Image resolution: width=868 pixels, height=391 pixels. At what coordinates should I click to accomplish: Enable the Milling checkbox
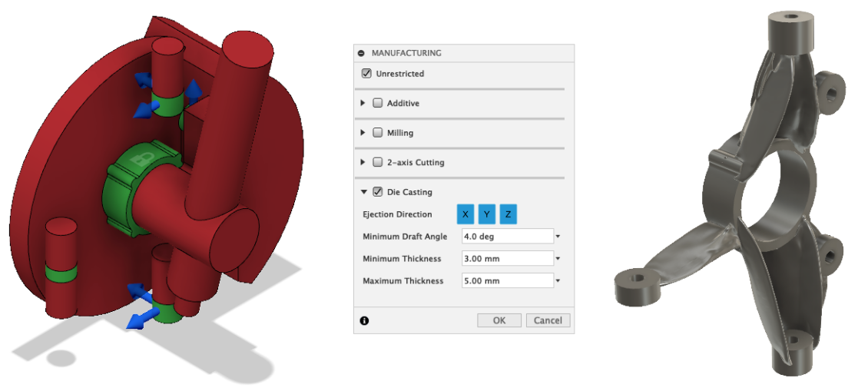click(x=377, y=132)
